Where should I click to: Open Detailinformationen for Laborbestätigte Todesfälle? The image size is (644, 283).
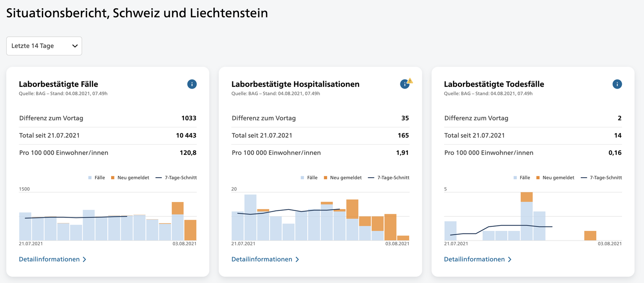(x=474, y=259)
